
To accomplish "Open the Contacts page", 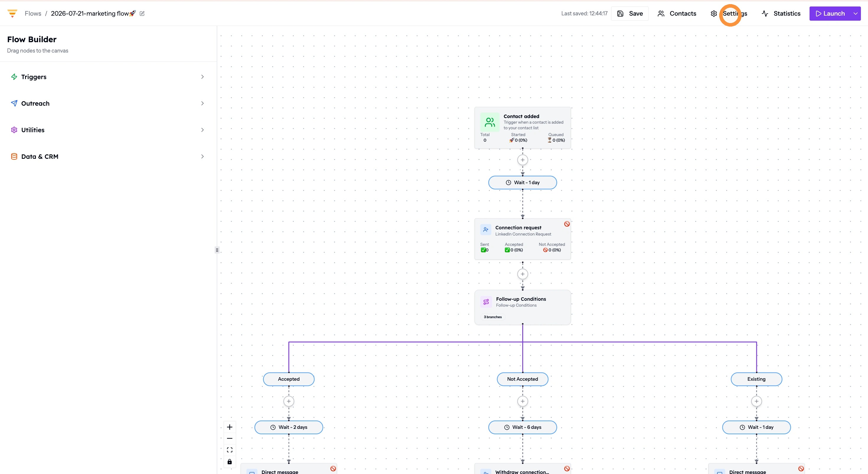I will click(x=677, y=14).
